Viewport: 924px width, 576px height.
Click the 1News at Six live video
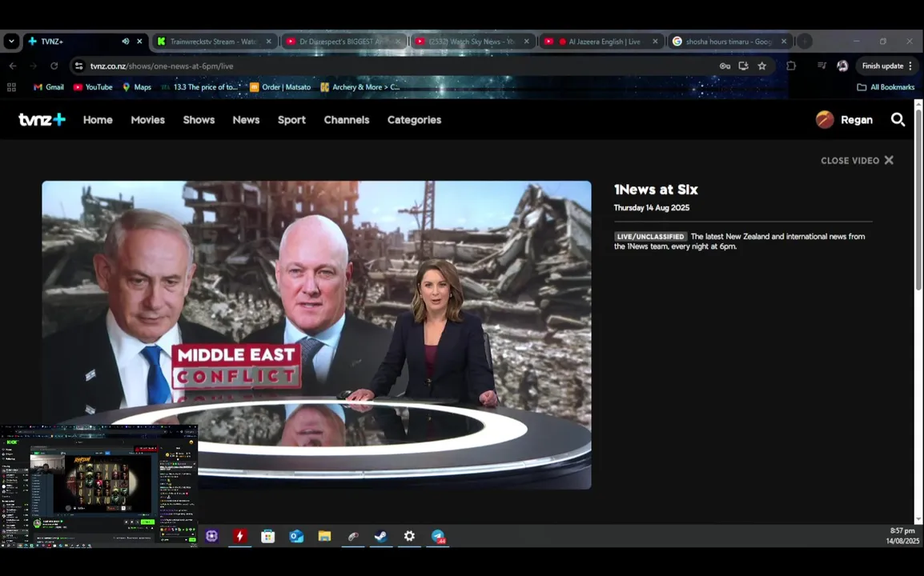(316, 334)
